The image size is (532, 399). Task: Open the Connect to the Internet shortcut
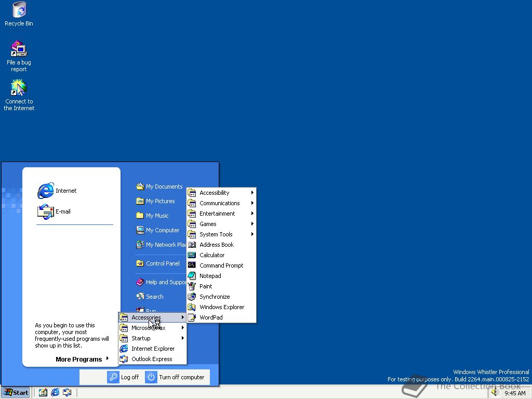19,95
